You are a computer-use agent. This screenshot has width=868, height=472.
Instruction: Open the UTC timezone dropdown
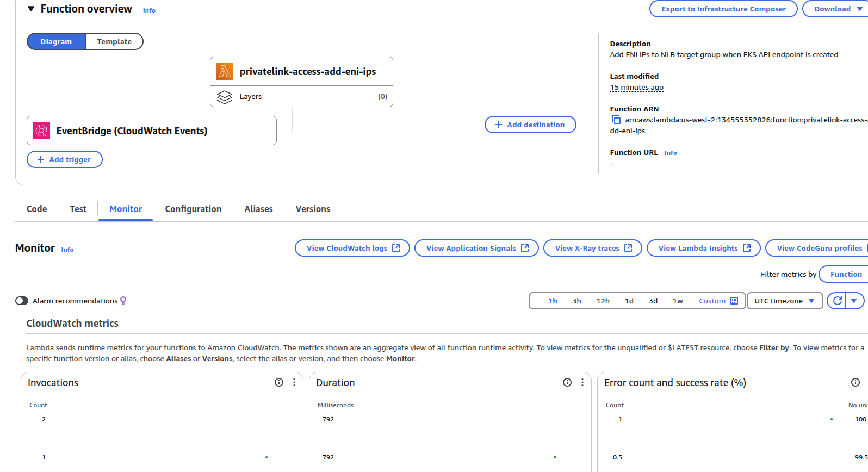point(785,301)
